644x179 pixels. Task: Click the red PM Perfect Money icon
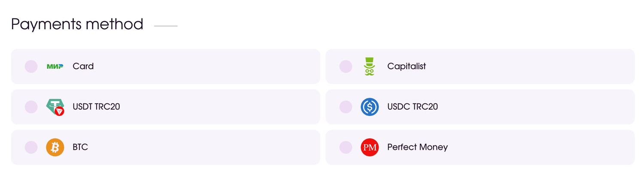point(370,147)
